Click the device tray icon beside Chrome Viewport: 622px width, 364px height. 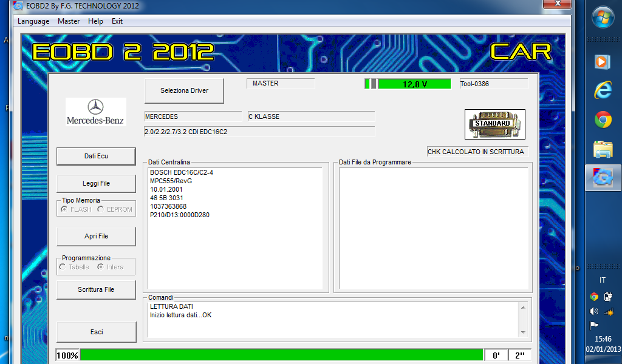[x=608, y=297]
